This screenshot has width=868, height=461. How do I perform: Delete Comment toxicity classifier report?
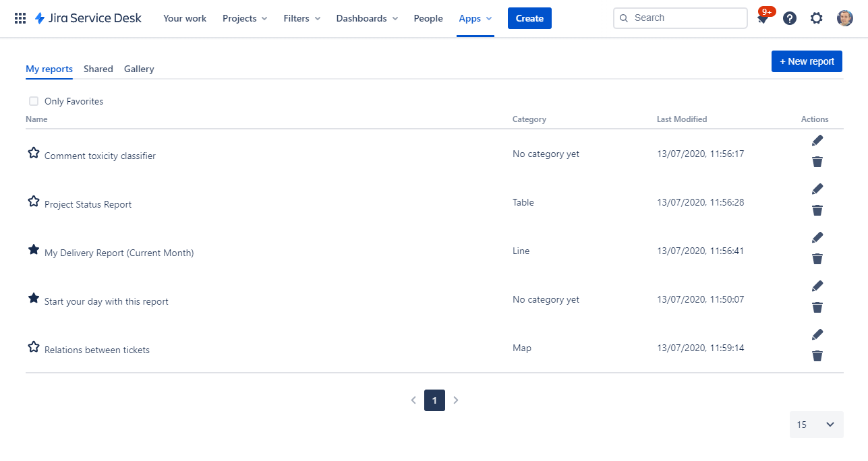[x=817, y=162]
